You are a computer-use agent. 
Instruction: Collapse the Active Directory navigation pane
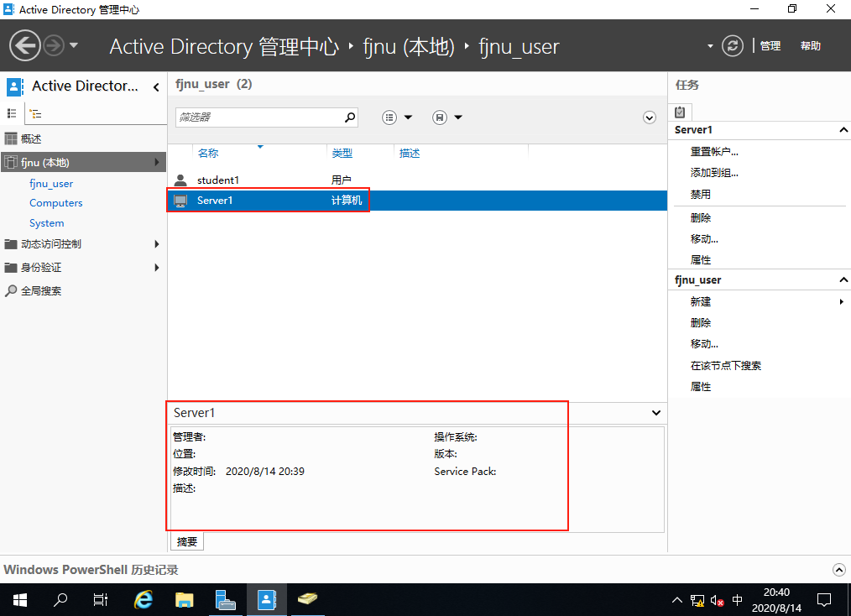[x=156, y=86]
